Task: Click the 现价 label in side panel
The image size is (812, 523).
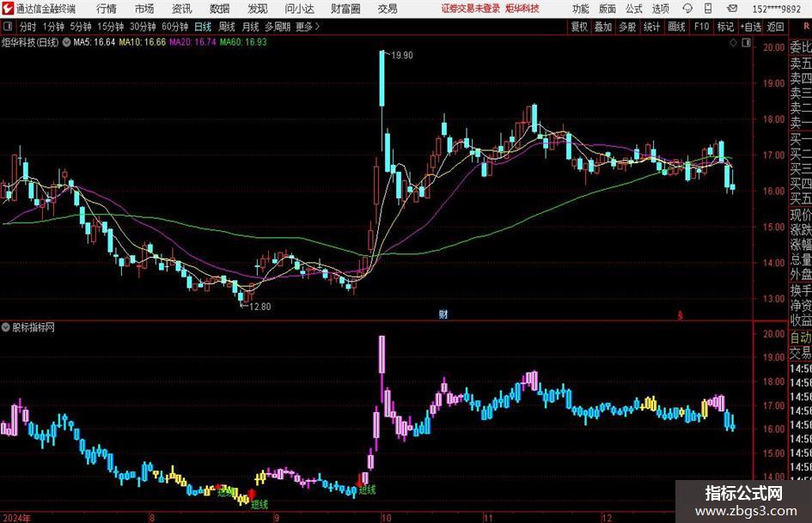Action: [801, 215]
